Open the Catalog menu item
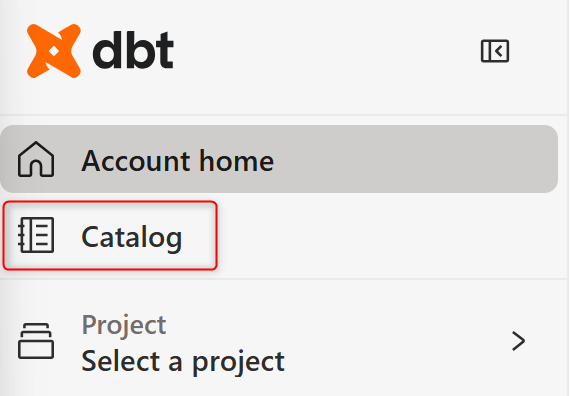The height and width of the screenshot is (396, 571). pyautogui.click(x=110, y=235)
